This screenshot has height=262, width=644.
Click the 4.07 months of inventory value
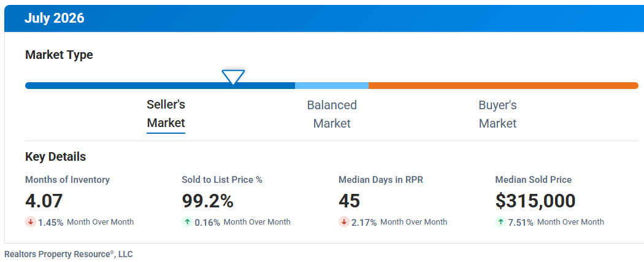click(x=44, y=201)
